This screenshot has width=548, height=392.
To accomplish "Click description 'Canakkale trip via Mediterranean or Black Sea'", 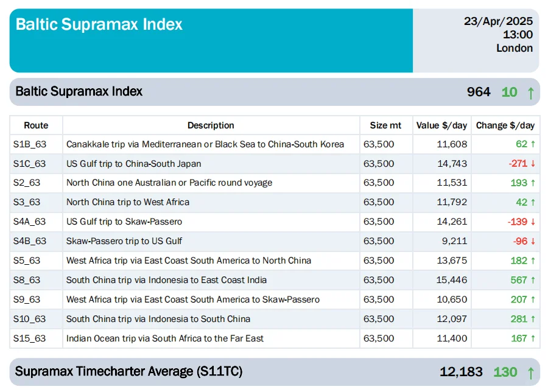I will pos(160,144).
